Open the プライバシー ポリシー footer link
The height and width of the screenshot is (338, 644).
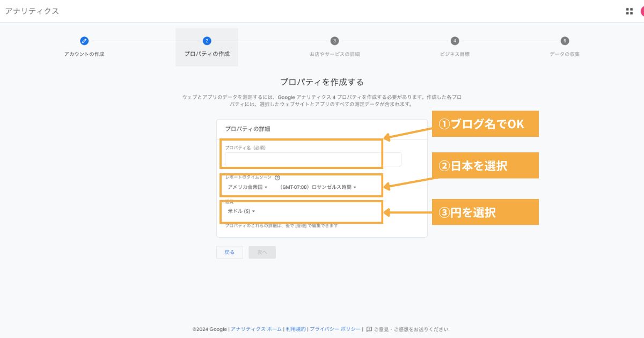click(x=335, y=329)
